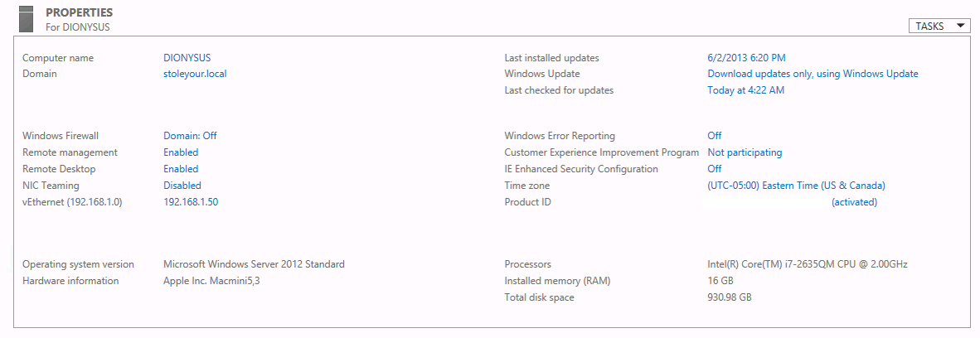Click the Not participating CEIP link
Image resolution: width=980 pixels, height=338 pixels.
[x=745, y=152]
